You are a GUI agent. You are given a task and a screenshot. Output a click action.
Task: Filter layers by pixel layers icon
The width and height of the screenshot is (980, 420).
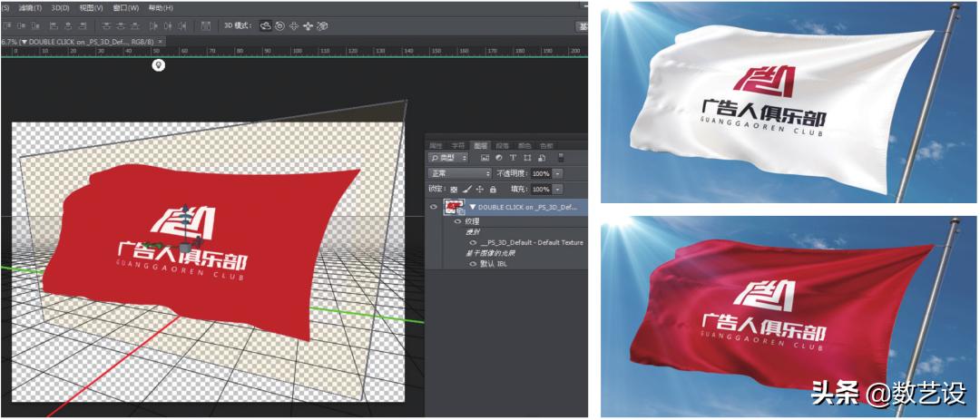tap(485, 158)
